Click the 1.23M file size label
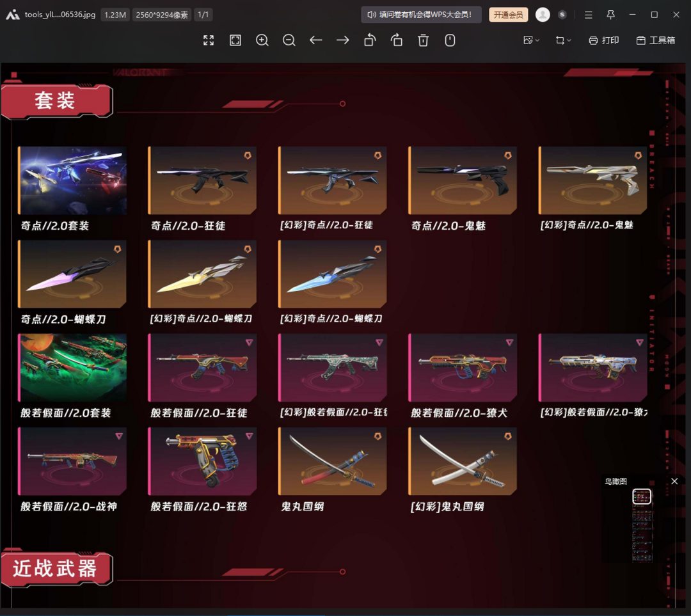This screenshot has height=616, width=691. click(x=115, y=15)
